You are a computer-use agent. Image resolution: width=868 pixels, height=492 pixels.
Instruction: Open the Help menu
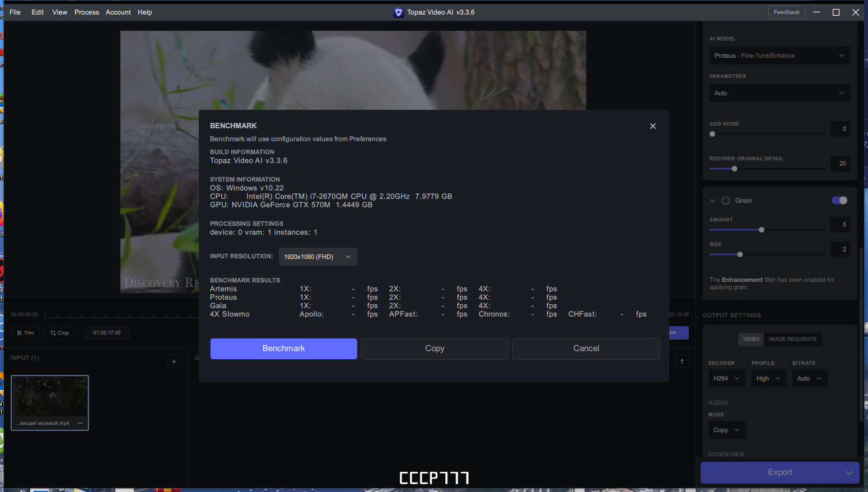click(145, 12)
